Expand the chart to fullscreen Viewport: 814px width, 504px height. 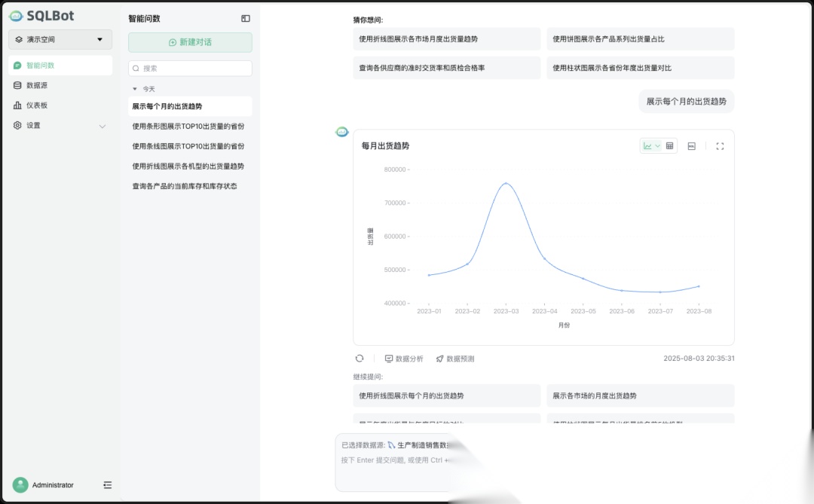721,145
